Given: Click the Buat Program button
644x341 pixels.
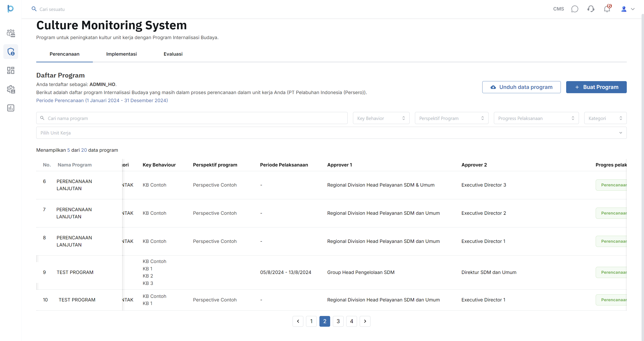Looking at the screenshot, I should tap(596, 87).
